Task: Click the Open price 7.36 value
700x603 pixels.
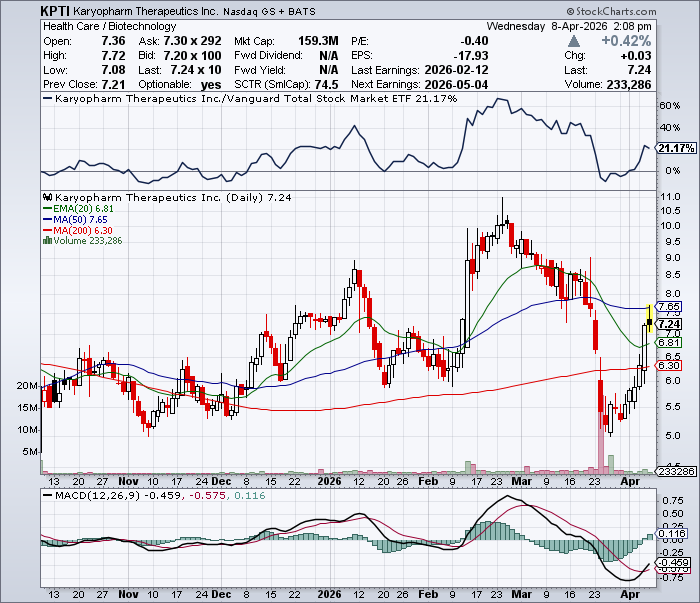Action: [113, 41]
